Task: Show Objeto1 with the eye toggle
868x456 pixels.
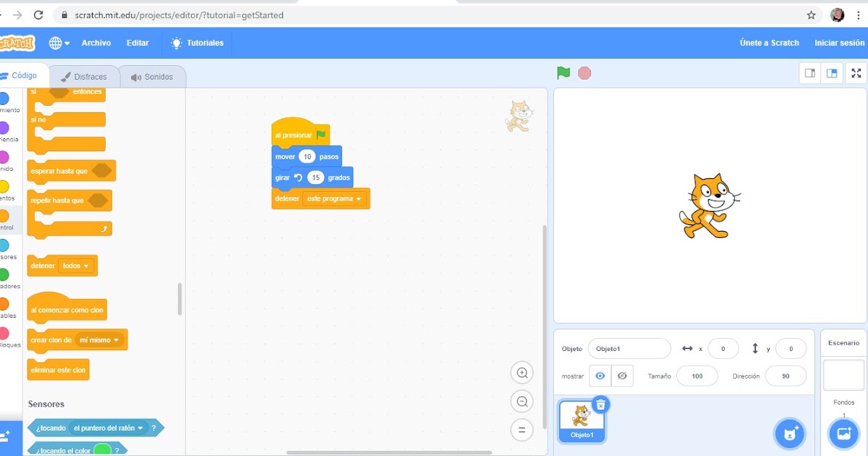Action: [600, 376]
